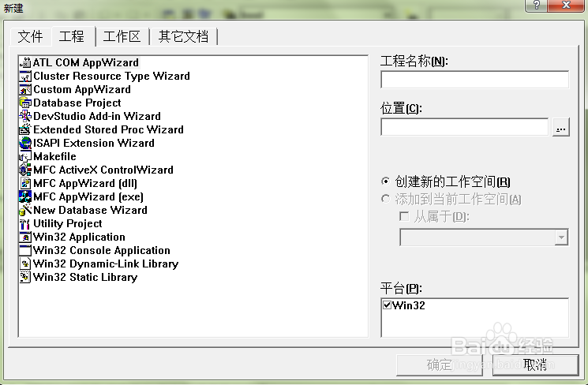Screen dimensions: 588x385
Task: Click the 确定 button
Action: [440, 364]
